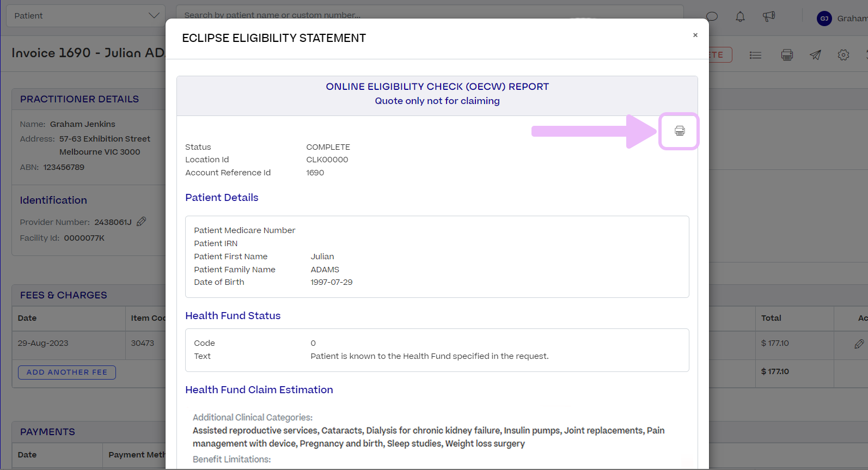
Task: Select ABN 123456789 value
Action: pos(64,167)
